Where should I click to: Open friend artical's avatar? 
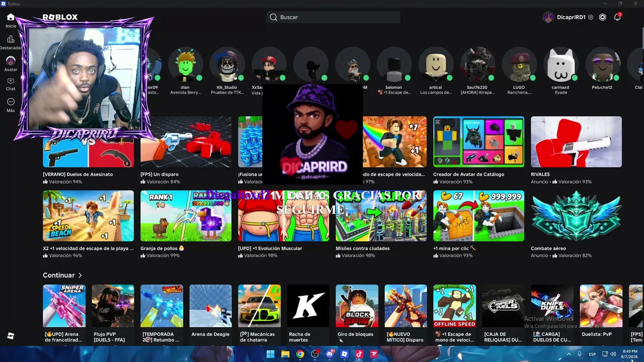pos(436,64)
